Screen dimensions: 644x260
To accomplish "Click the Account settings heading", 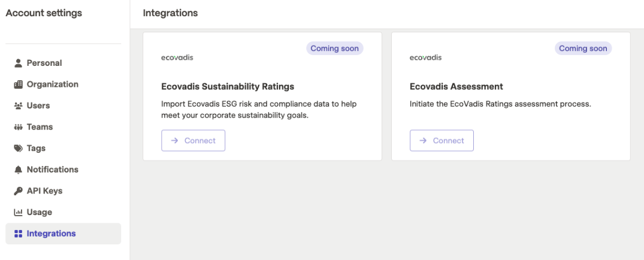I will coord(44,13).
